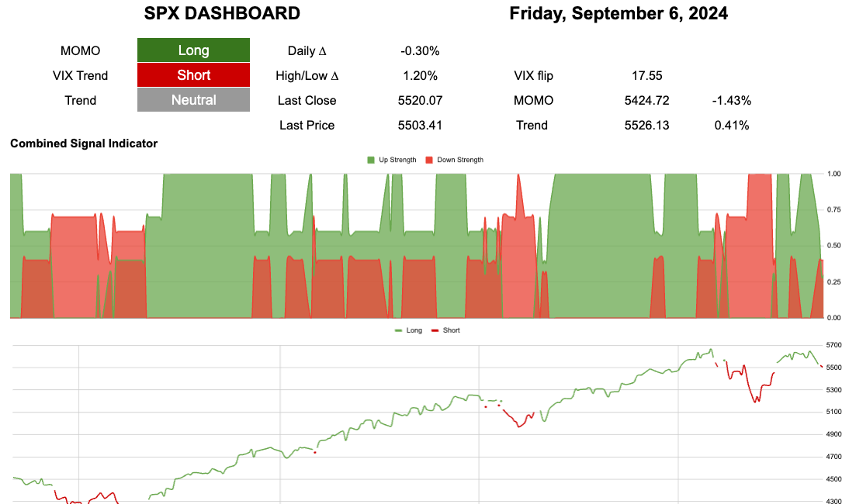Click the 5700 price axis label
Screen dimensions: 849x504
(x=833, y=345)
